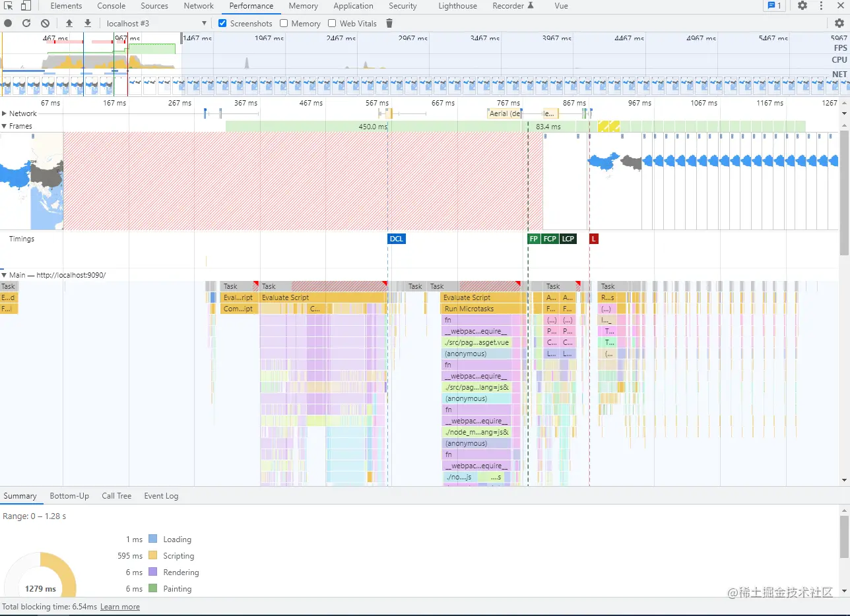This screenshot has width=850, height=616.
Task: Click the first map screenshot thumbnail in Frames
Action: 32,181
